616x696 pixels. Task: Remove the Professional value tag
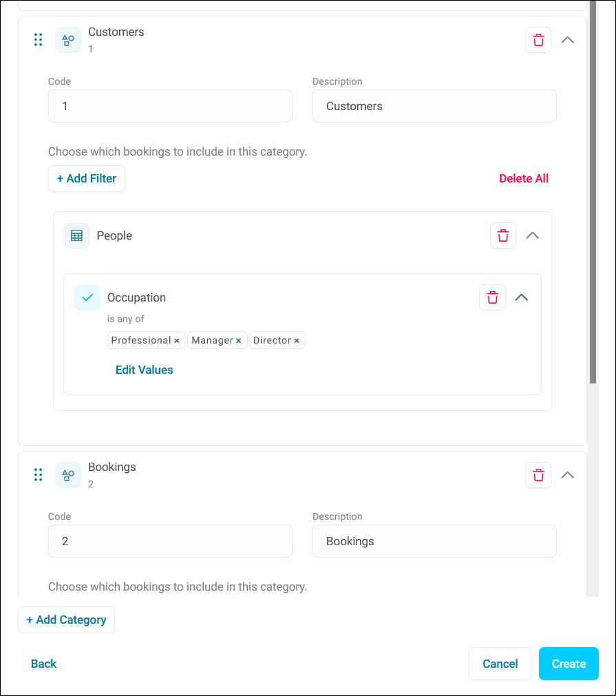coord(177,341)
